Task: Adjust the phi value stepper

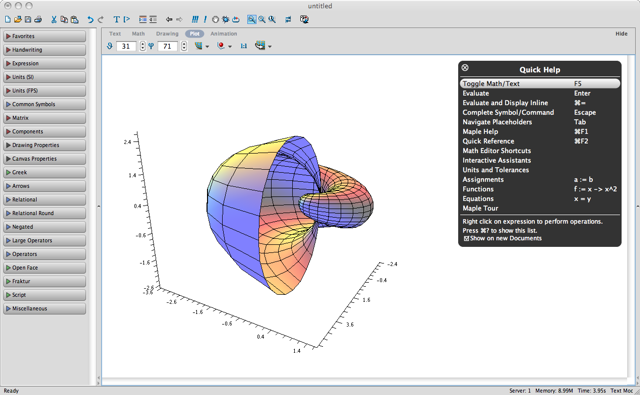Action: pyautogui.click(x=184, y=46)
